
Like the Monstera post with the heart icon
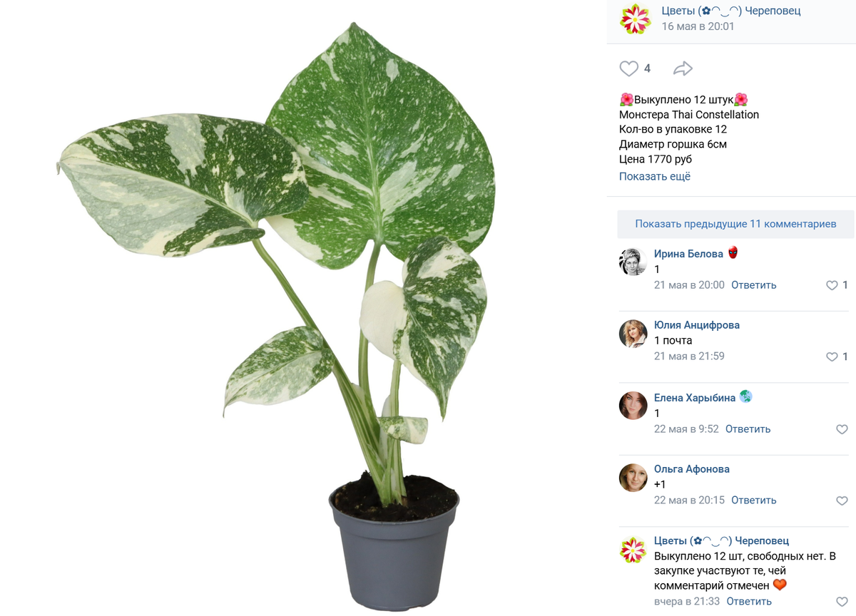pos(628,68)
